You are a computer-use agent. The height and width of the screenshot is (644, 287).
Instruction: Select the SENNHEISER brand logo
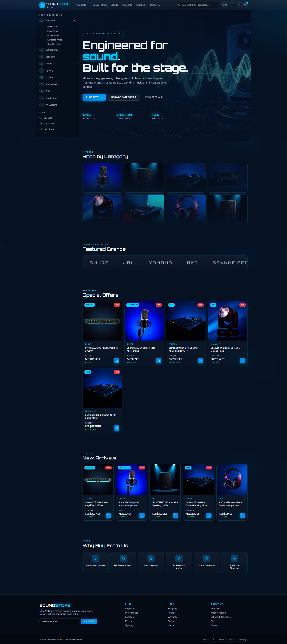[230, 263]
